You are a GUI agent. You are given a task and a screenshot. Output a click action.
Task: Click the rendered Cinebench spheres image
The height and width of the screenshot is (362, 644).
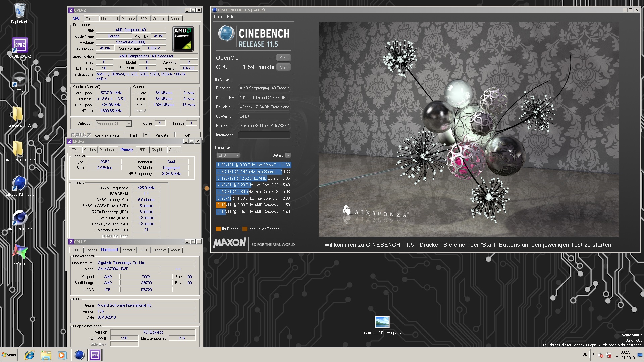[469, 129]
